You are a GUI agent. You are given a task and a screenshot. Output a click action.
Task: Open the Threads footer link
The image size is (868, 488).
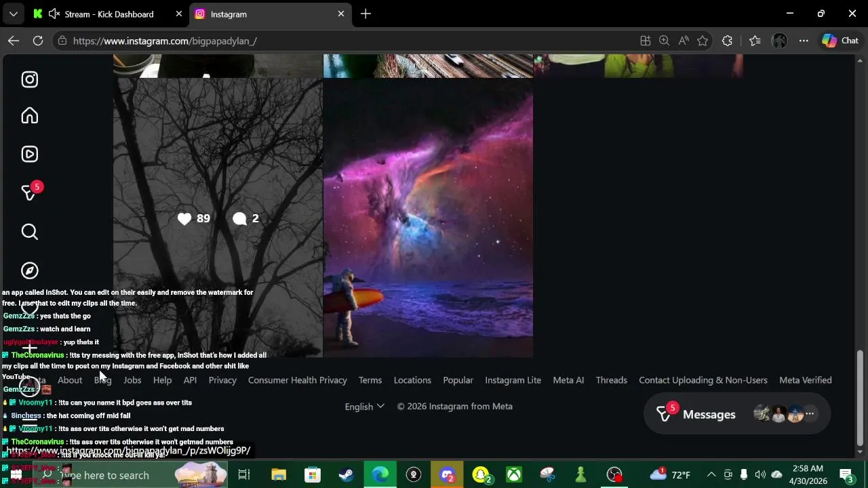pyautogui.click(x=611, y=380)
